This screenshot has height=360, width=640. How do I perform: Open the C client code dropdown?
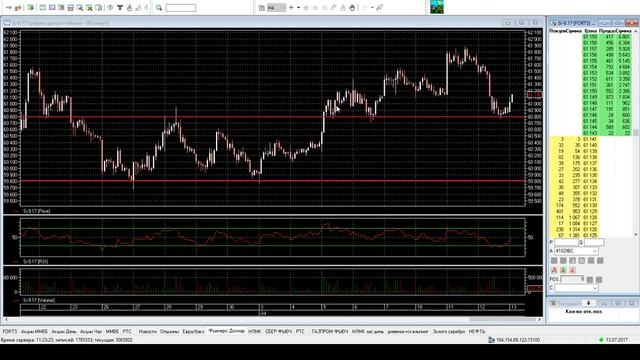click(576, 288)
